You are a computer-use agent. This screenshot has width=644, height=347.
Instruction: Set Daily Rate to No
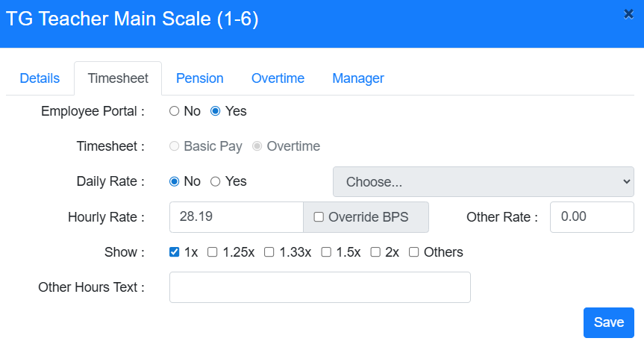175,181
